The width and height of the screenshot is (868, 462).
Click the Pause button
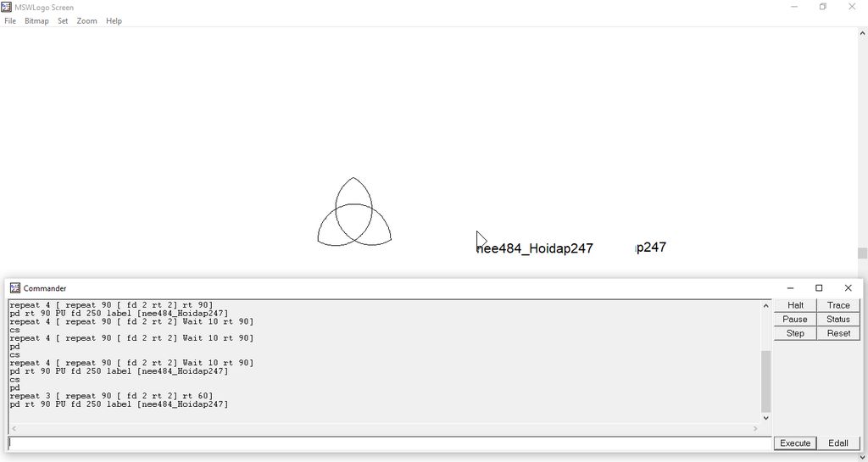pos(795,320)
